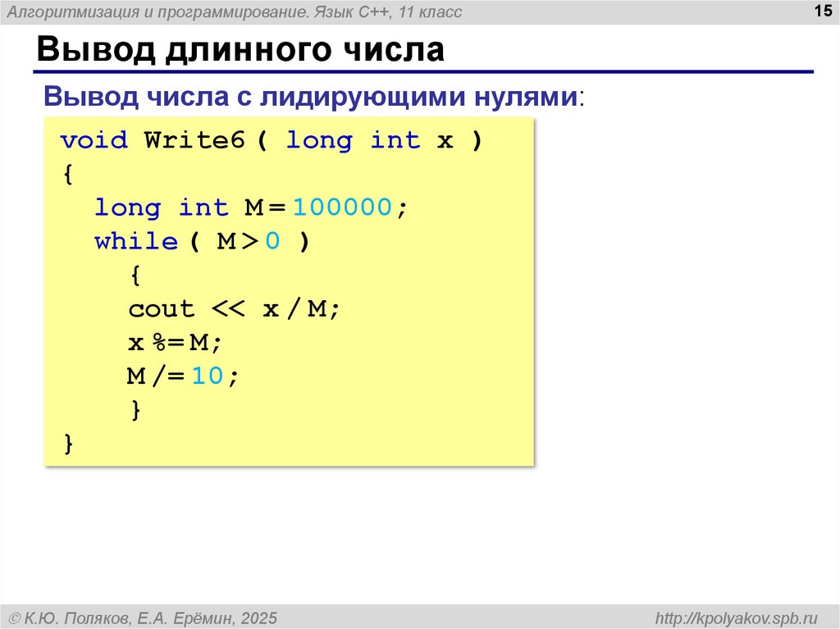The height and width of the screenshot is (629, 840).
Task: Click the number 100000 in code
Action: click(x=342, y=207)
